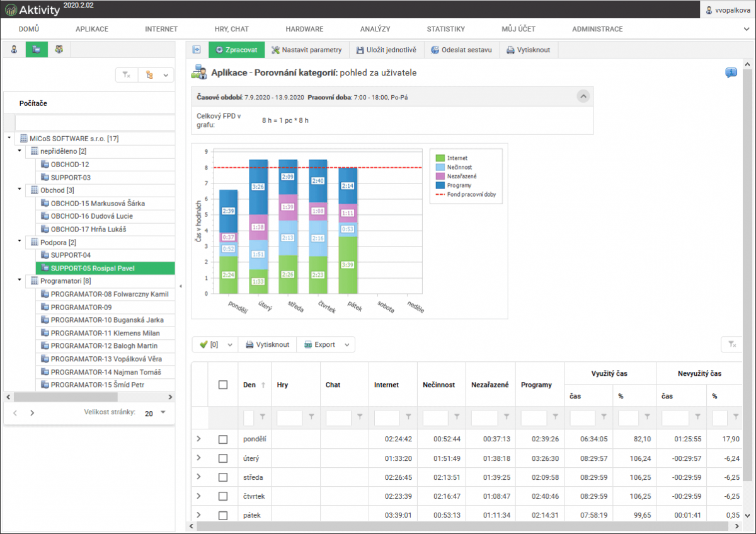Tick the středa row checkbox
This screenshot has height=534, width=756.
[x=223, y=477]
